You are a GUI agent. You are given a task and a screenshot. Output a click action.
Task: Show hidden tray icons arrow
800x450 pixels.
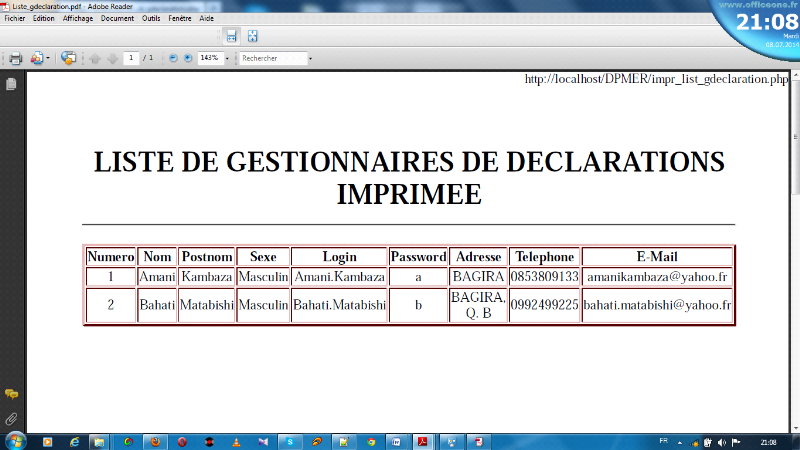click(680, 442)
